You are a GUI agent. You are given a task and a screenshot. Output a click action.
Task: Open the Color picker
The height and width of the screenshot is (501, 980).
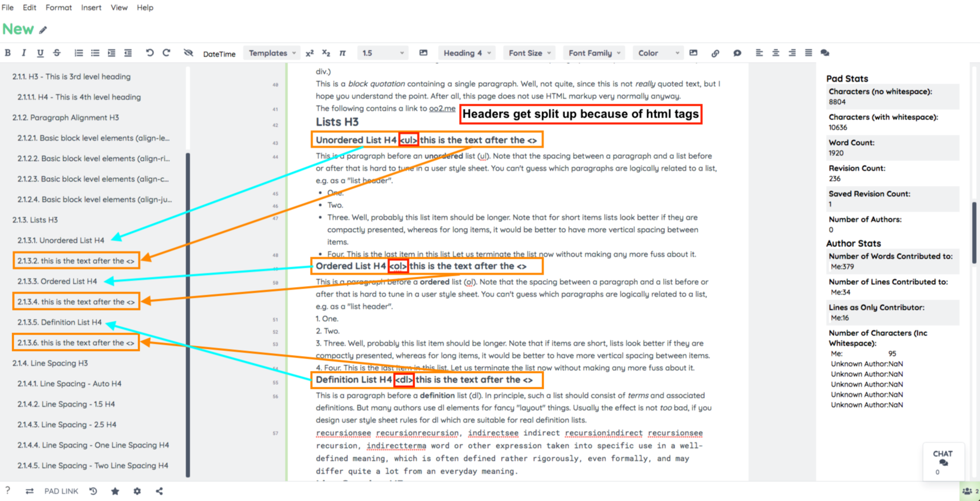point(657,53)
